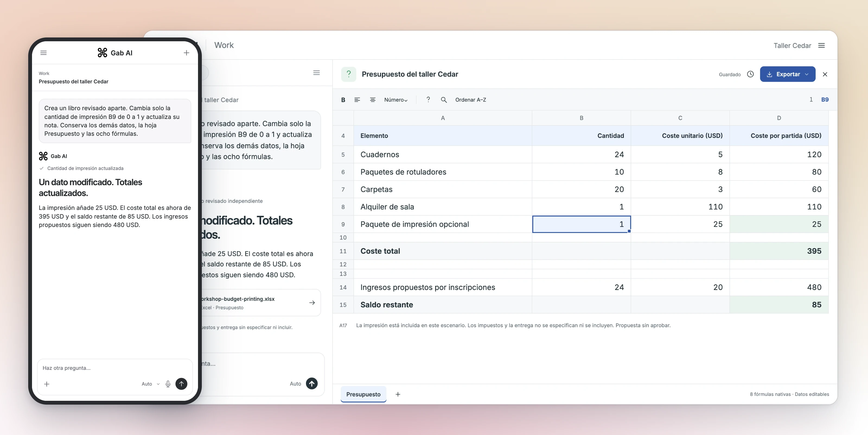Open the menu icon next to Taller Cedar

822,46
